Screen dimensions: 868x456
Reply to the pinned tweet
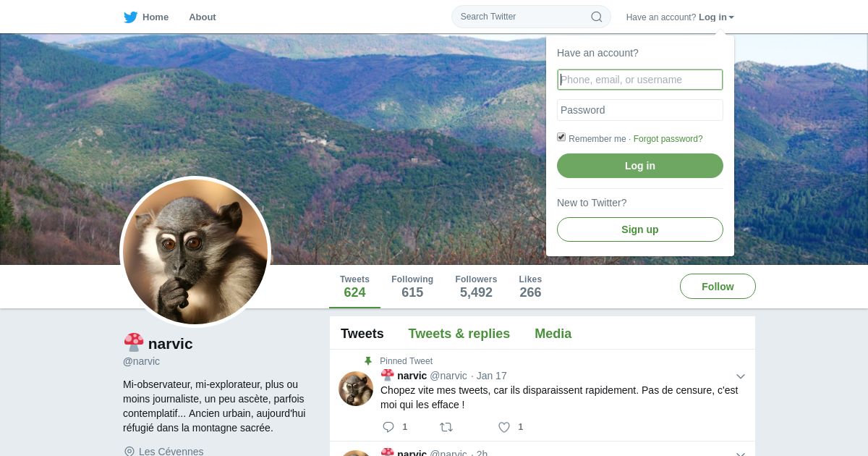pos(388,427)
